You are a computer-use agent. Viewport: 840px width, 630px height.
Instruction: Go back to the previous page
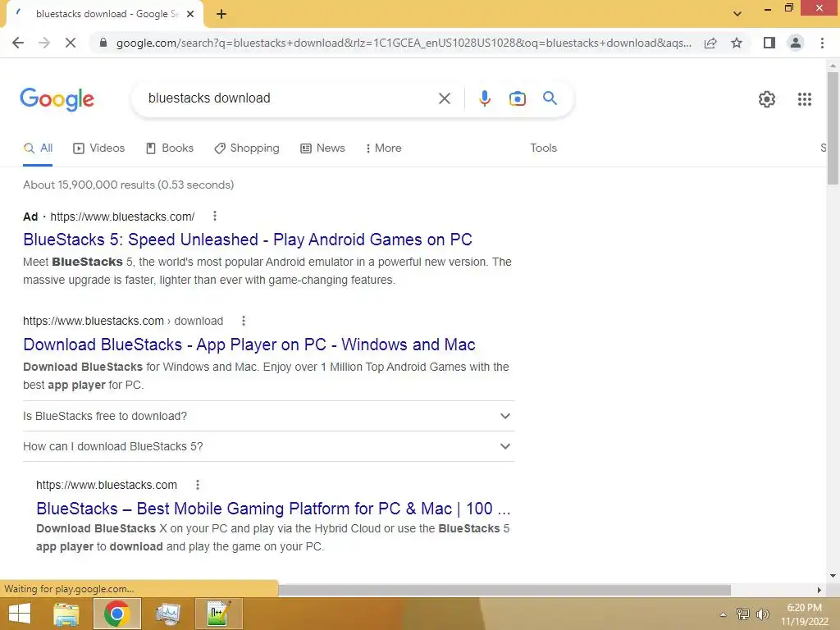tap(18, 43)
